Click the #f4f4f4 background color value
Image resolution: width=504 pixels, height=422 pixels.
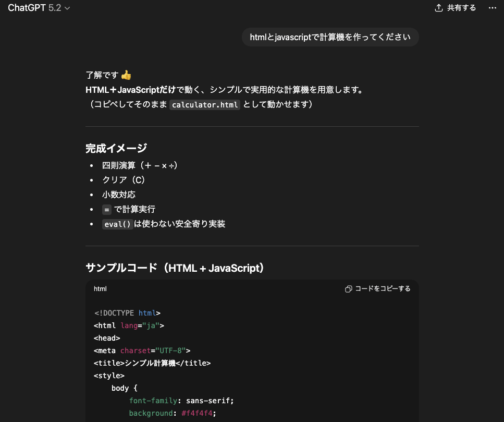point(198,413)
